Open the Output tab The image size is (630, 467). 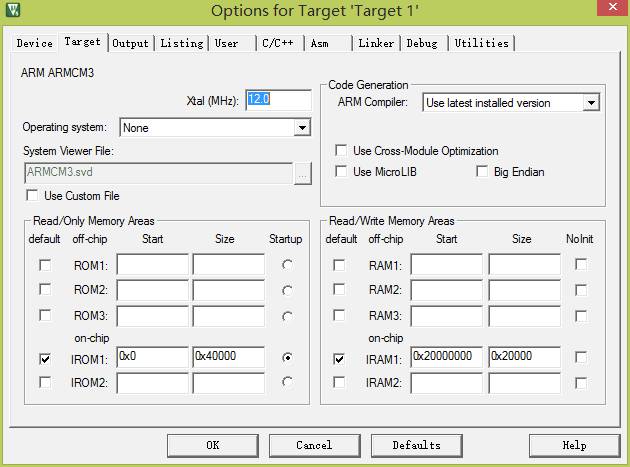click(x=131, y=43)
